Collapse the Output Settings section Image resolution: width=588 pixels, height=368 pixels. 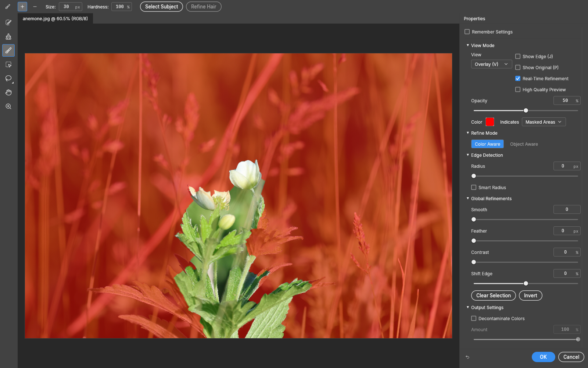point(468,307)
